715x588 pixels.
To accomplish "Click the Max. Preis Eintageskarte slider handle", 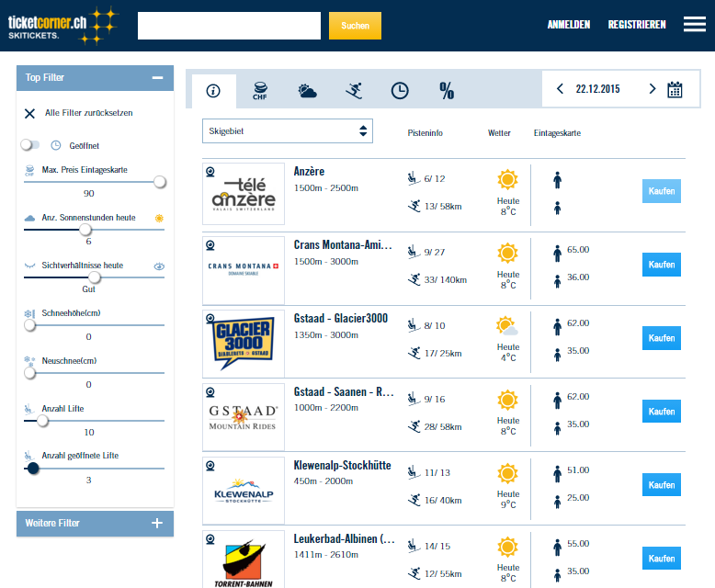I will [x=160, y=182].
